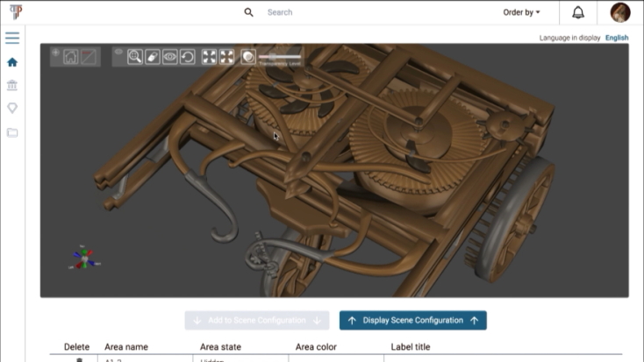Open the folder icon in the sidebar

click(12, 132)
